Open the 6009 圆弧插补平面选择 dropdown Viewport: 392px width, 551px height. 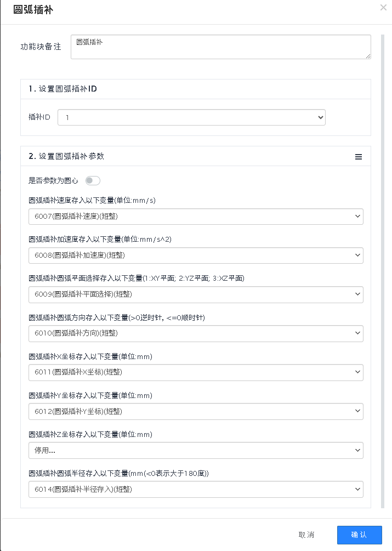tap(196, 294)
